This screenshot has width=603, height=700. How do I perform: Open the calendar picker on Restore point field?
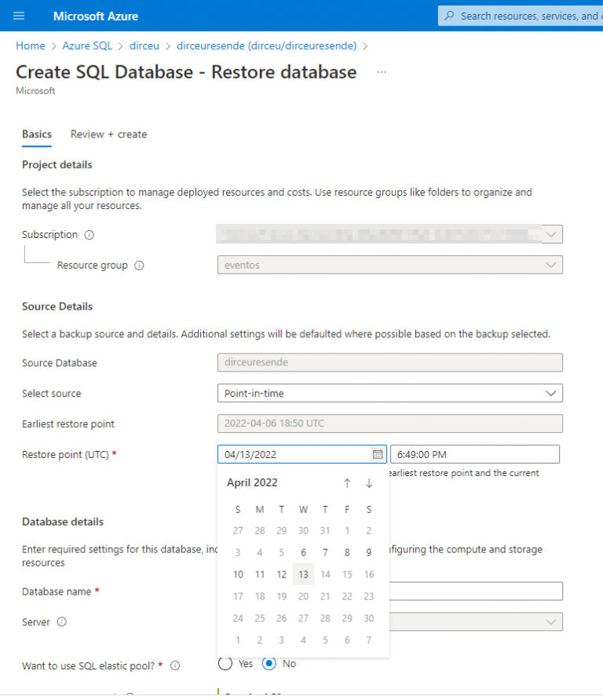click(x=378, y=454)
